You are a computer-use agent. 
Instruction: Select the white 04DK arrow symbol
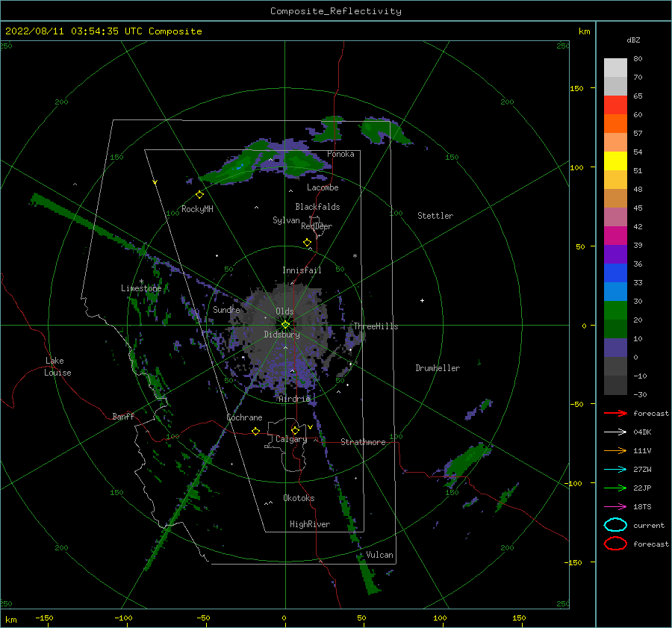point(615,432)
